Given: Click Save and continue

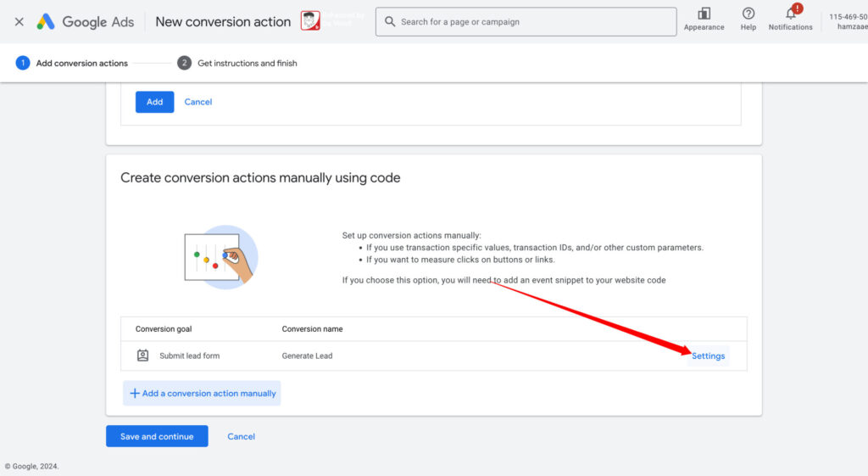Looking at the screenshot, I should point(157,436).
